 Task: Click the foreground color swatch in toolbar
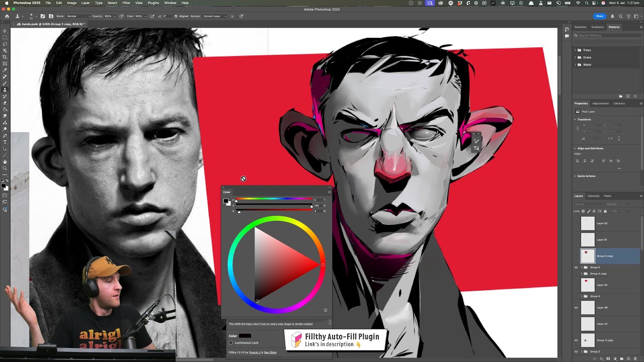[4, 186]
